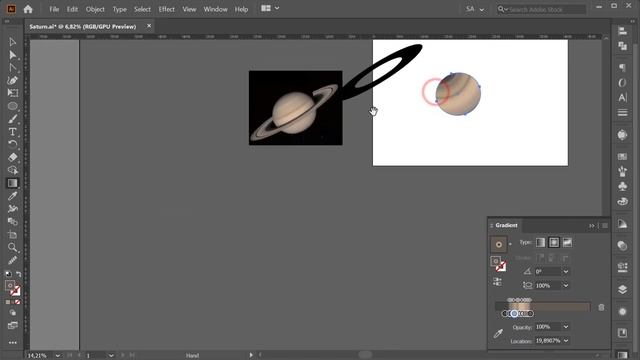
Task: Click Reverse Gradient icon
Action: 497,281
